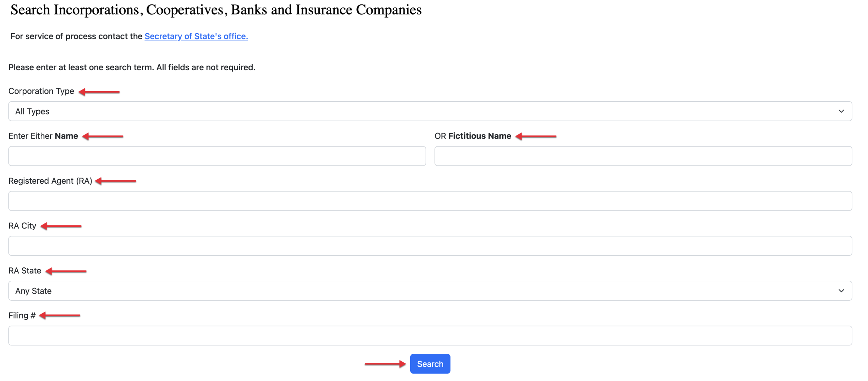Click the Filing # input field
The image size is (868, 381).
[x=430, y=336]
